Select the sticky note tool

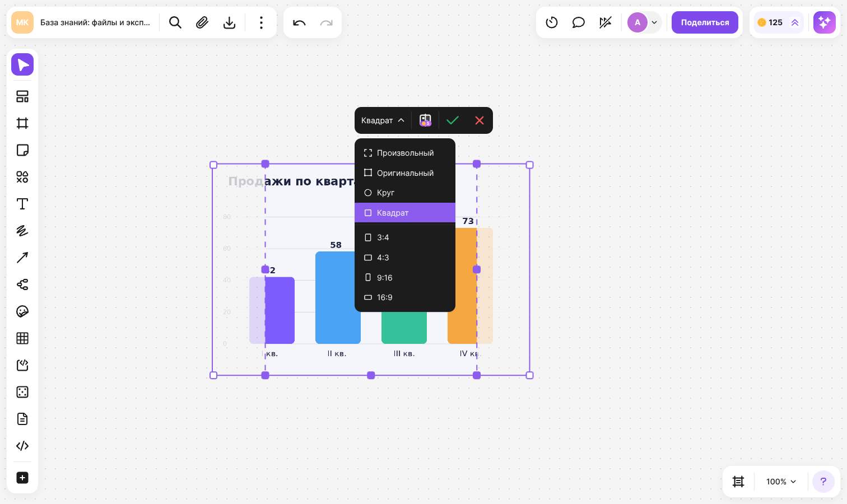tap(22, 150)
